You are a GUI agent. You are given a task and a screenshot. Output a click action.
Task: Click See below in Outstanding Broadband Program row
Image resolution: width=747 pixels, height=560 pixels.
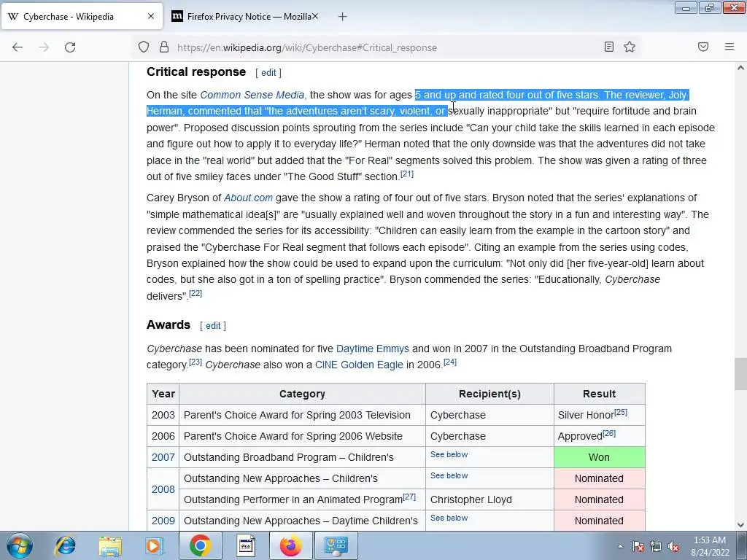coord(449,454)
